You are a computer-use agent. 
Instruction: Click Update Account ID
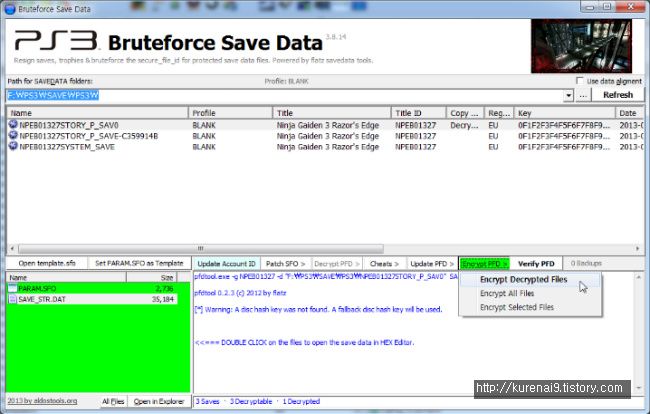click(x=226, y=264)
